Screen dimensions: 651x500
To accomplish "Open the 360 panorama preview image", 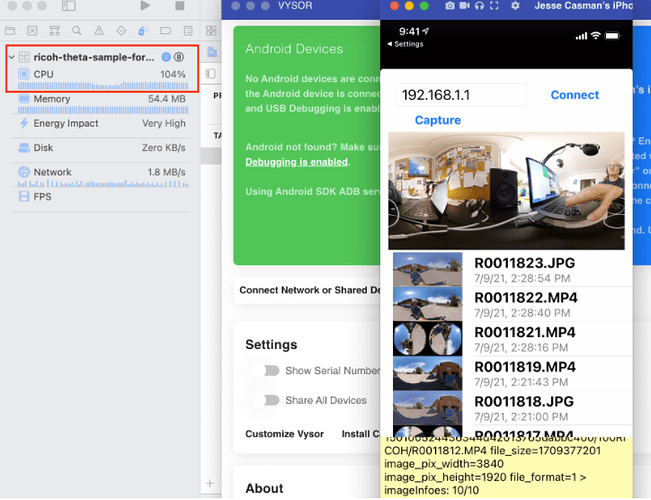I will (x=506, y=191).
